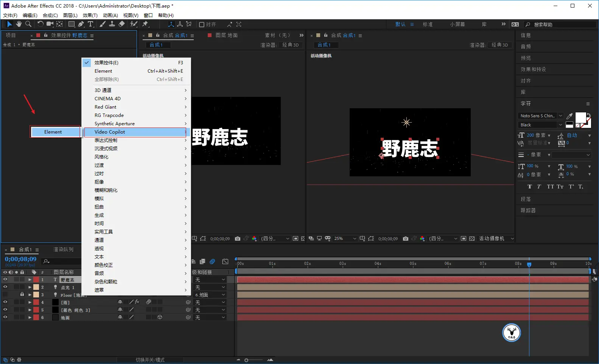Image resolution: width=599 pixels, height=364 pixels.
Task: Click the All Caps TT button
Action: point(550,187)
